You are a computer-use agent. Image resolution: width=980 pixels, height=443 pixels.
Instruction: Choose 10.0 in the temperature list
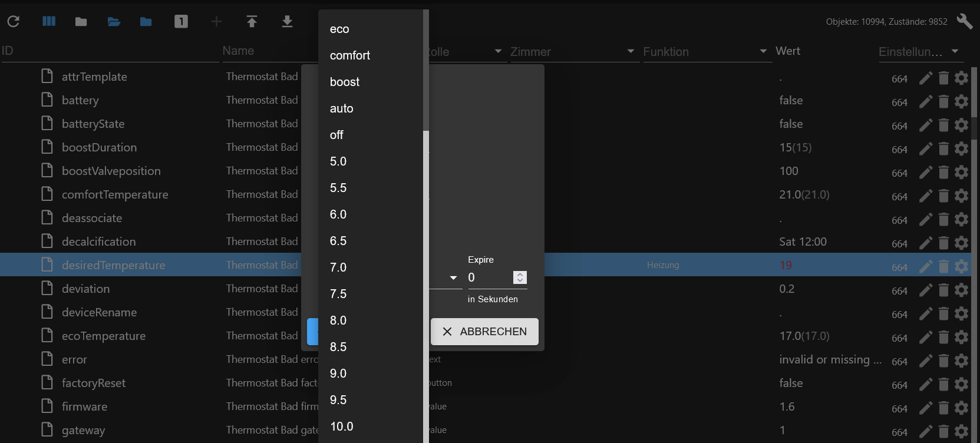coord(371,427)
